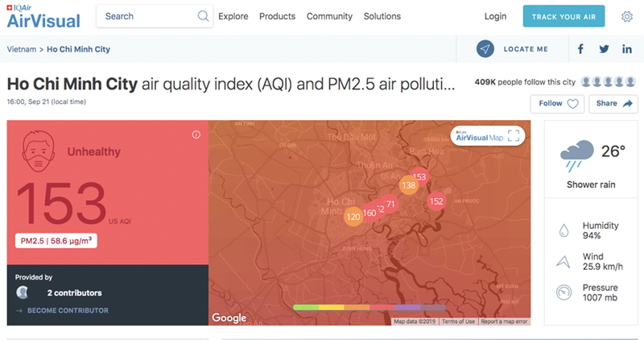Viewport: 644px width, 340px height.
Task: Click the Facebook share icon
Action: click(580, 49)
